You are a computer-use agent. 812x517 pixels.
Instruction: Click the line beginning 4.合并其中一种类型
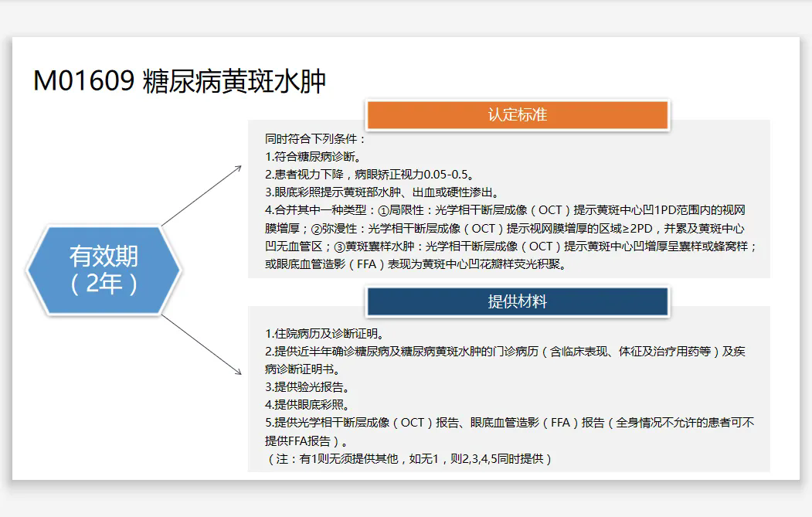click(505, 210)
